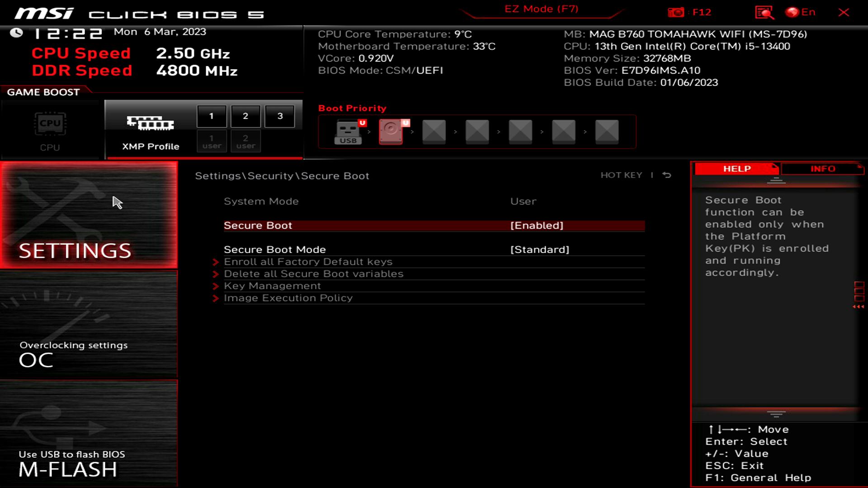This screenshot has height=488, width=868.
Task: Click Delete all Secure Boot variables
Action: pos(314,273)
